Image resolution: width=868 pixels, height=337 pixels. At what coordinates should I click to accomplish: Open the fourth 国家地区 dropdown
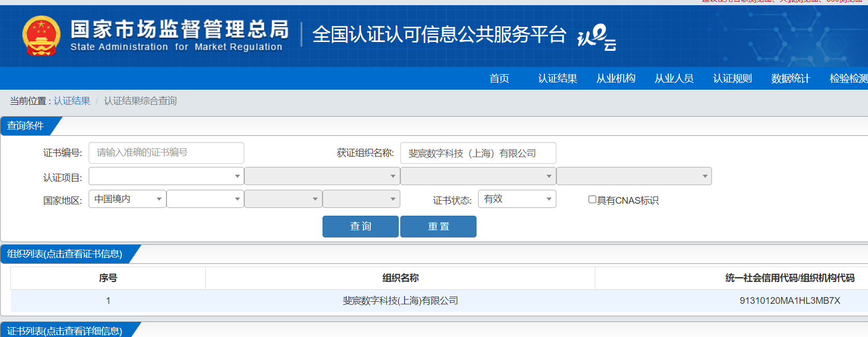pyautogui.click(x=361, y=199)
